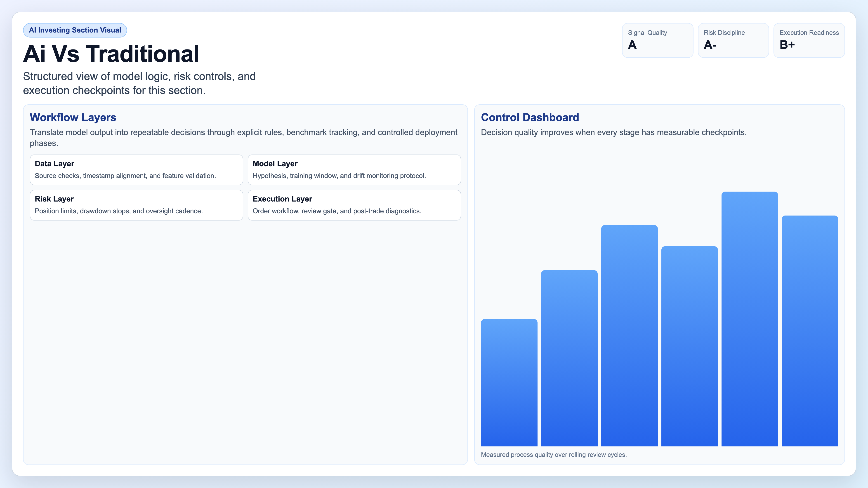Click the Data Layer card
Image resolution: width=868 pixels, height=488 pixels.
(136, 170)
